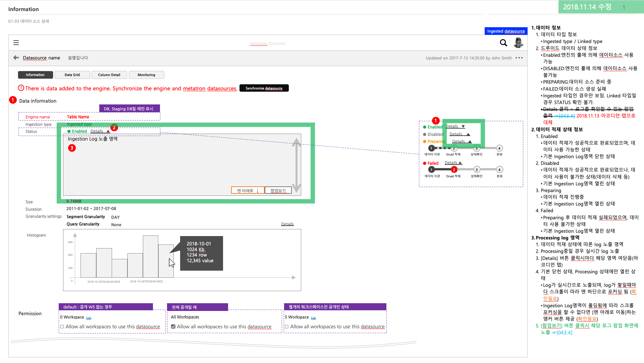Viewport: 644px width, 363px height.
Task: Click the Ingested type value
Action: 79,124
